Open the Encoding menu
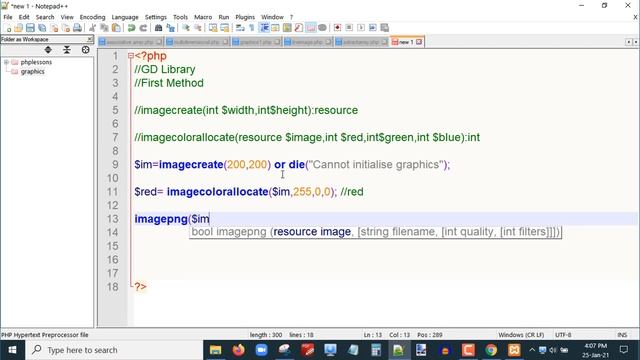Image resolution: width=640 pixels, height=360 pixels. (x=92, y=17)
